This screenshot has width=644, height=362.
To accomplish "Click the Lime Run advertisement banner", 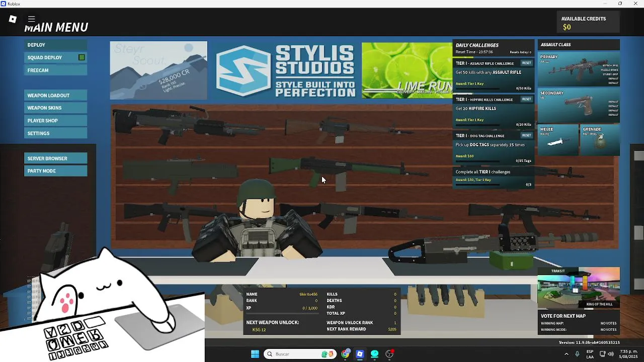I will point(407,70).
